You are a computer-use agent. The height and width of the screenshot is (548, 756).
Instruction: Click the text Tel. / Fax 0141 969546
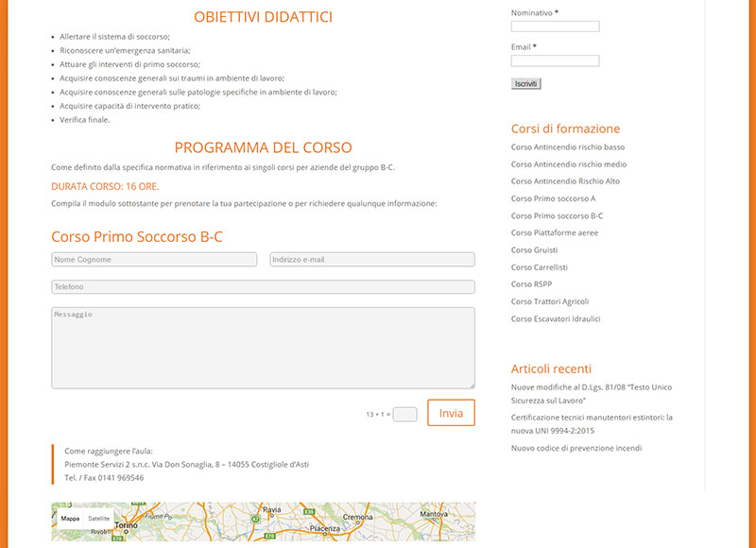[x=104, y=478]
